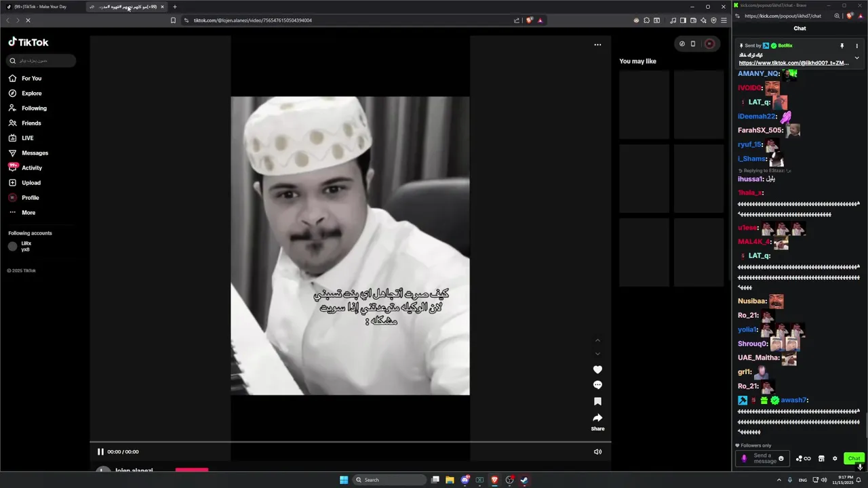This screenshot has width=868, height=488.
Task: Open the Leo AI sparkle icon
Action: point(703,20)
